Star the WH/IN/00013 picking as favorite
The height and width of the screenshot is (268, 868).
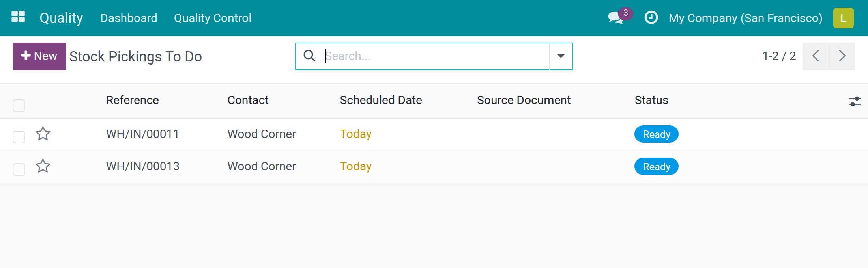point(43,166)
